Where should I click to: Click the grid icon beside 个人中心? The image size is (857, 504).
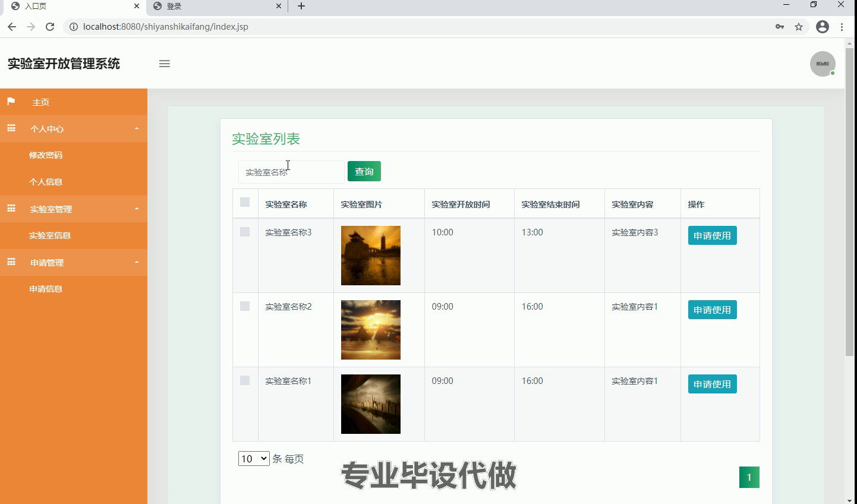pyautogui.click(x=11, y=128)
